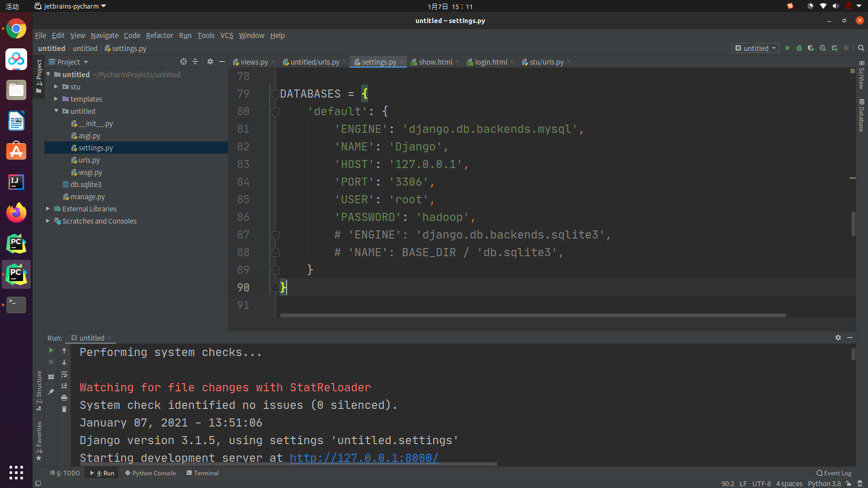Viewport: 868px width, 488px height.
Task: Open the untitled run configuration dropdown
Action: (x=755, y=48)
